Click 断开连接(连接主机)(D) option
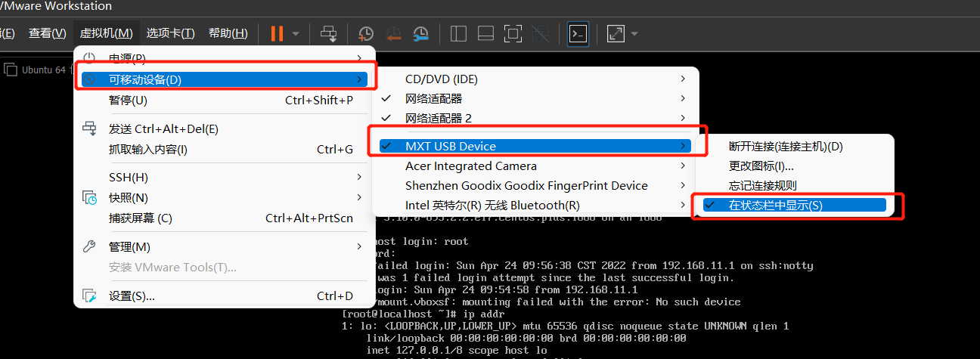 795,147
